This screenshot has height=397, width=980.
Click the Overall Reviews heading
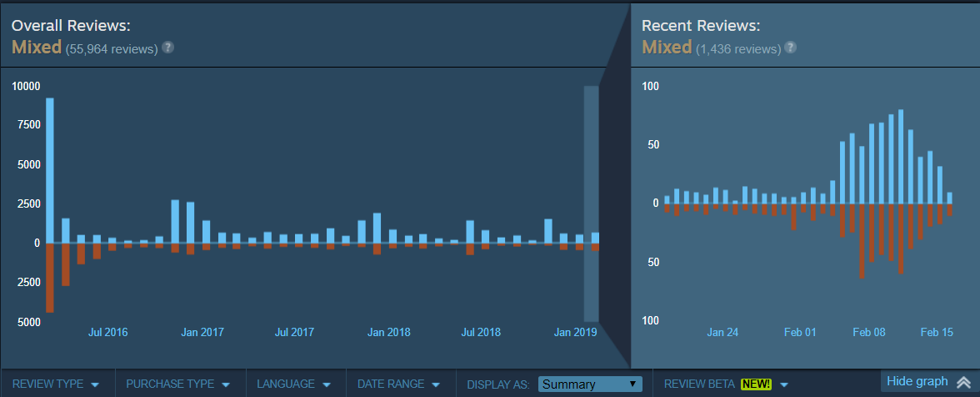pyautogui.click(x=71, y=26)
